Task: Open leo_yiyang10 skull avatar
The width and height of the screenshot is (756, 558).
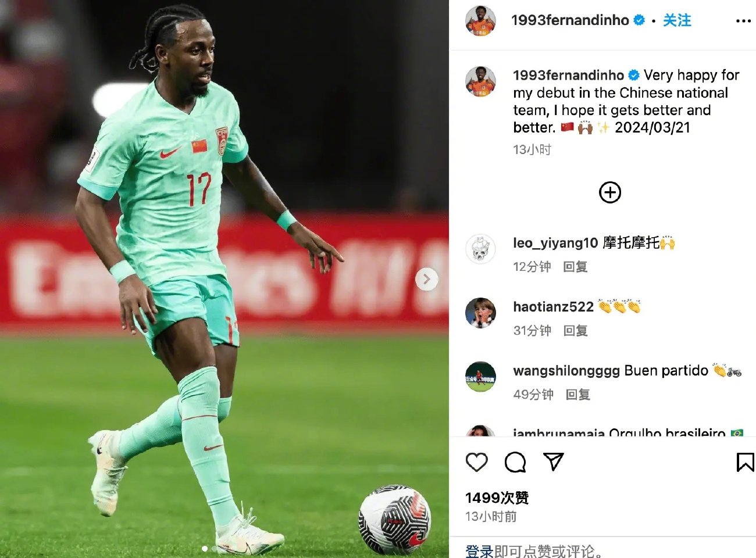Action: coord(480,249)
